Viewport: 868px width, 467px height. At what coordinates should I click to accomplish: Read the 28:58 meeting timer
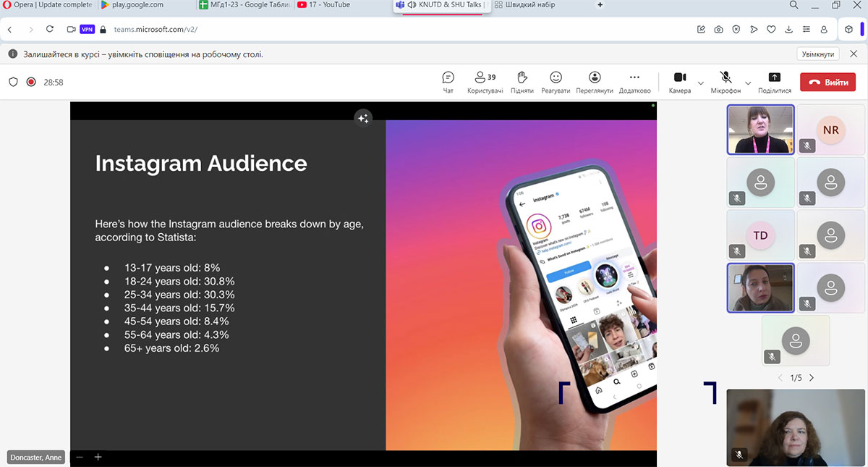point(54,83)
